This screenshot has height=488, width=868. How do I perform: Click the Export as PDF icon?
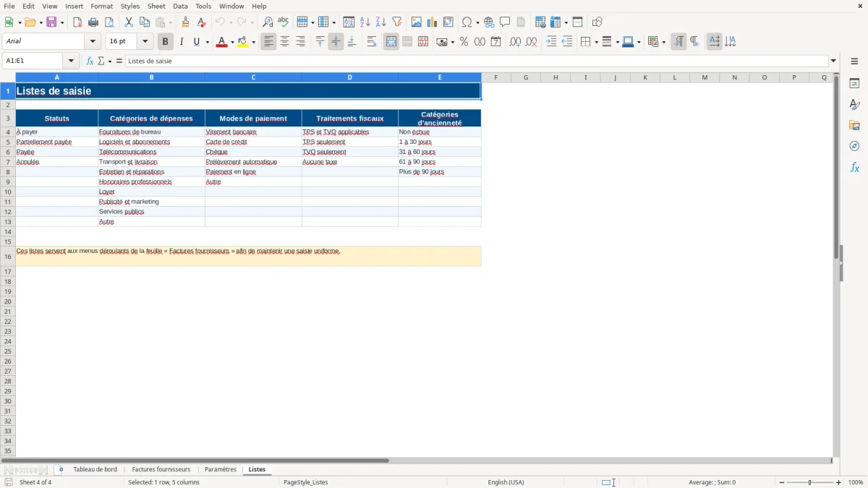click(x=77, y=22)
